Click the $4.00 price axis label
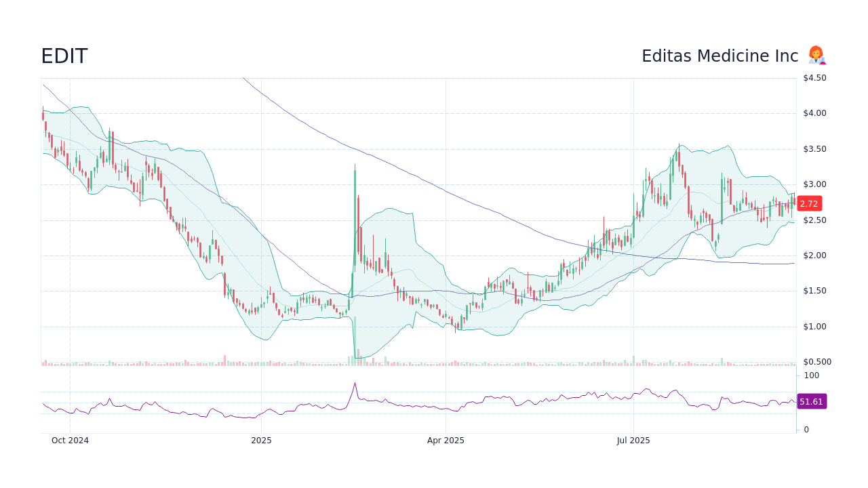The width and height of the screenshot is (868, 488). (x=814, y=113)
